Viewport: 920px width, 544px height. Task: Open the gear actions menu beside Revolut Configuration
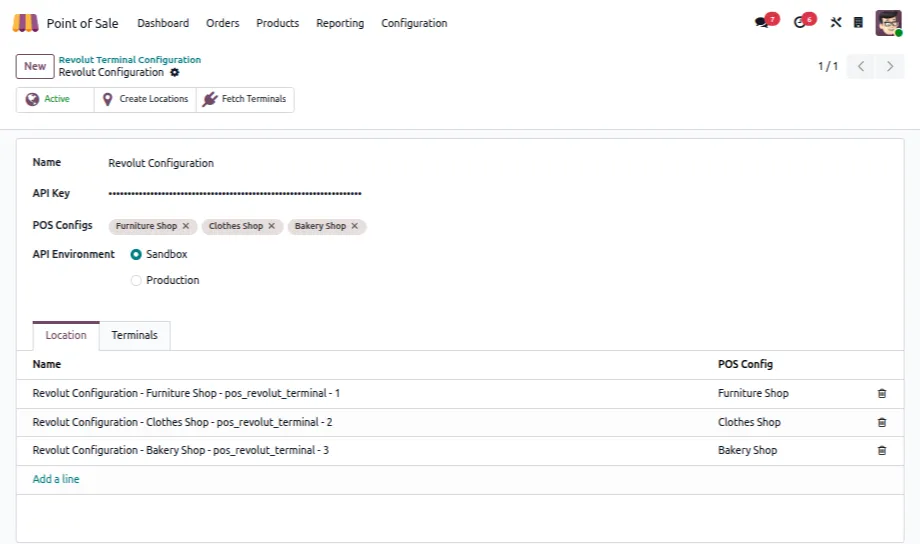(174, 72)
